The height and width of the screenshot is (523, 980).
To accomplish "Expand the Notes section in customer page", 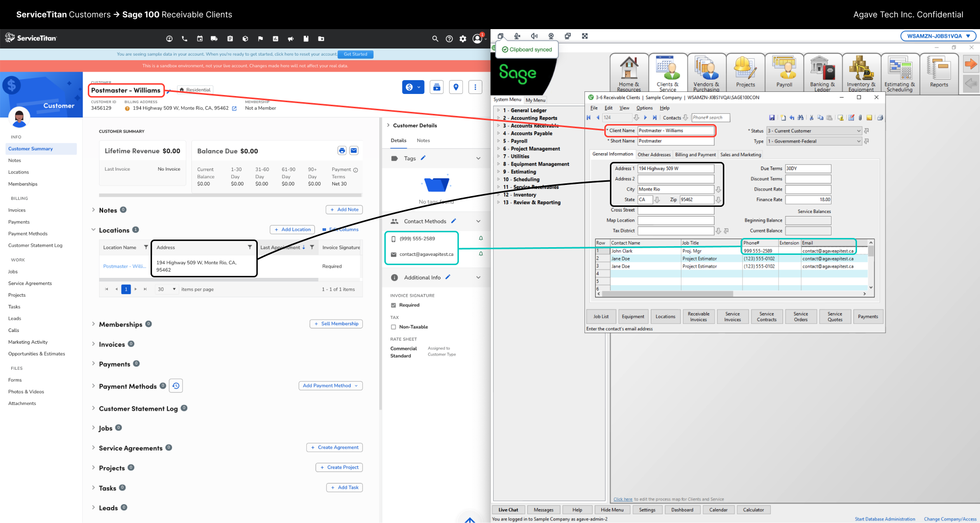I will click(x=93, y=210).
